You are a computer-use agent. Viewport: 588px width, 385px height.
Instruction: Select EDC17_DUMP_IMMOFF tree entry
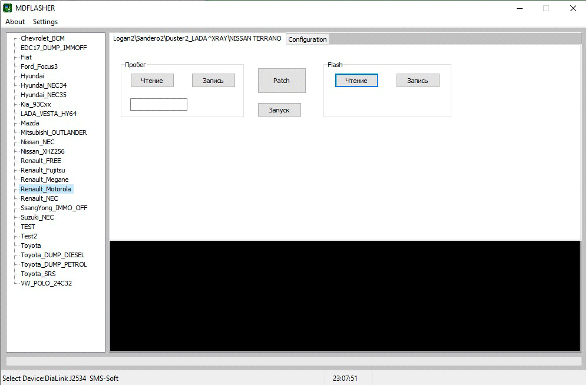pyautogui.click(x=54, y=48)
